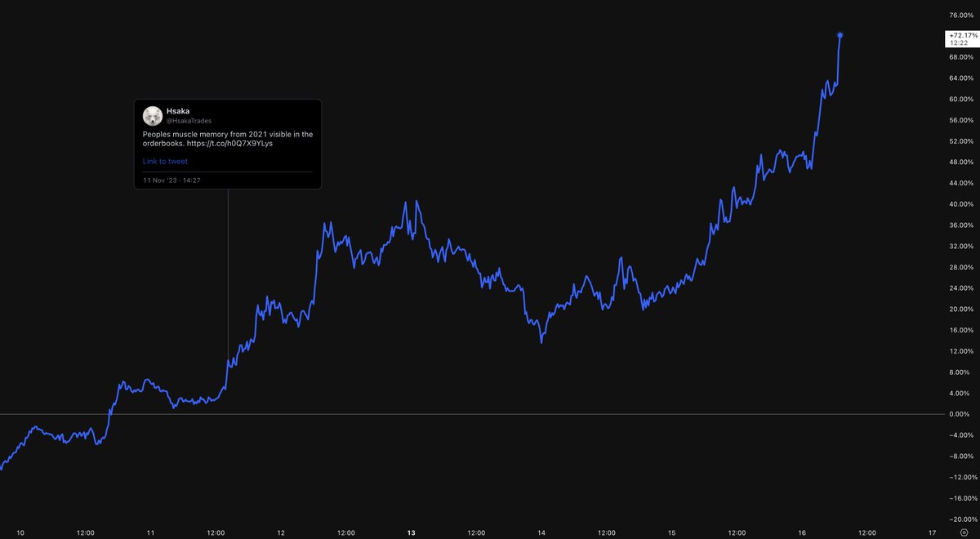
Task: Click the tweet text about muscle memory
Action: 228,139
